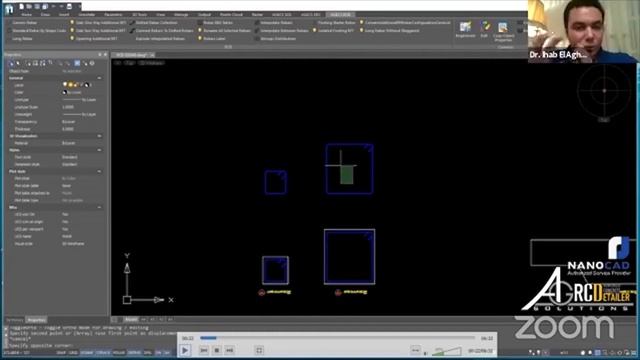Viewport: 640px width, 360px height.
Task: Click the green hatched rectangle in drawing
Action: [347, 175]
